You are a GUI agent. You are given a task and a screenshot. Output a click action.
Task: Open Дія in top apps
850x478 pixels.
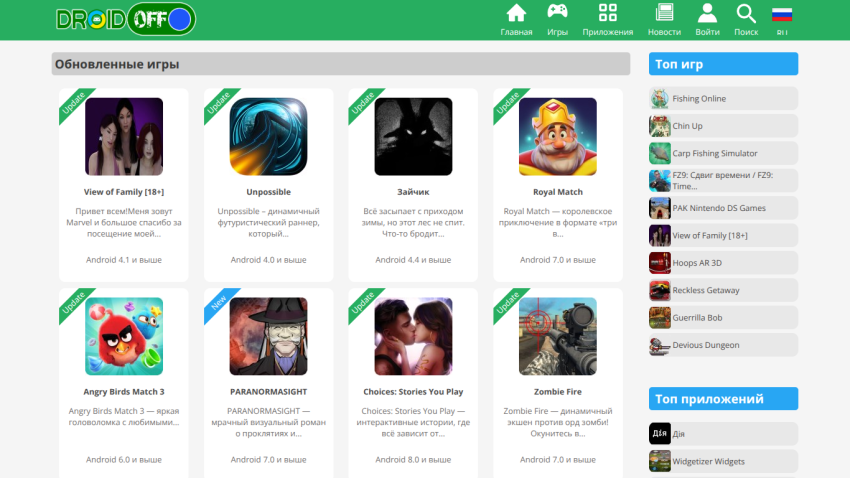click(723, 434)
